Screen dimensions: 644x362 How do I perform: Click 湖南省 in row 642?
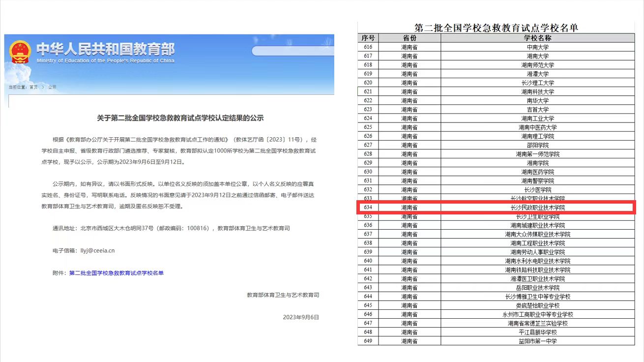[x=410, y=278]
